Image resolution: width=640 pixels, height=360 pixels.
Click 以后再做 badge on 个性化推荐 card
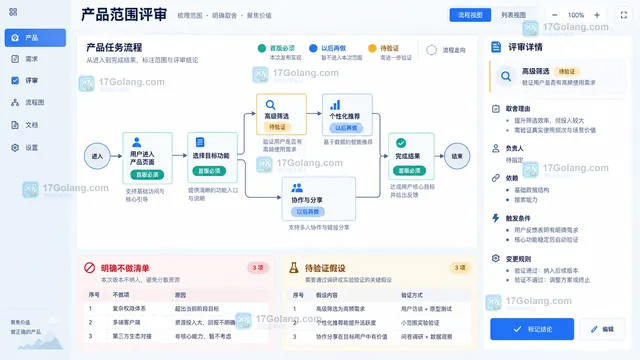346,128
